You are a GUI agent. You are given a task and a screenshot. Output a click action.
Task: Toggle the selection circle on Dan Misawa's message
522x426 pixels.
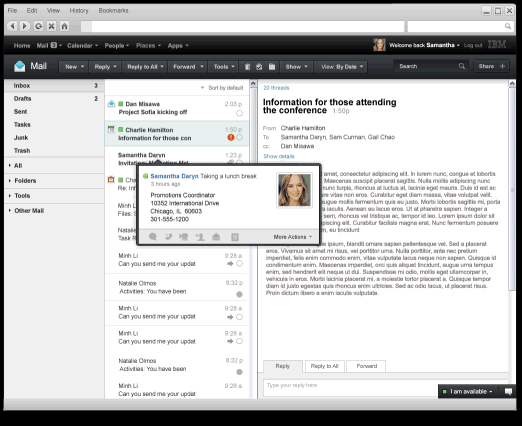click(x=239, y=113)
